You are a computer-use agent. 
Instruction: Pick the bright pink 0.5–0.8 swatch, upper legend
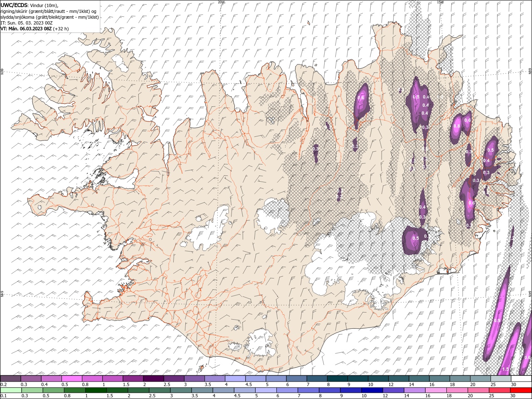(x=71, y=379)
